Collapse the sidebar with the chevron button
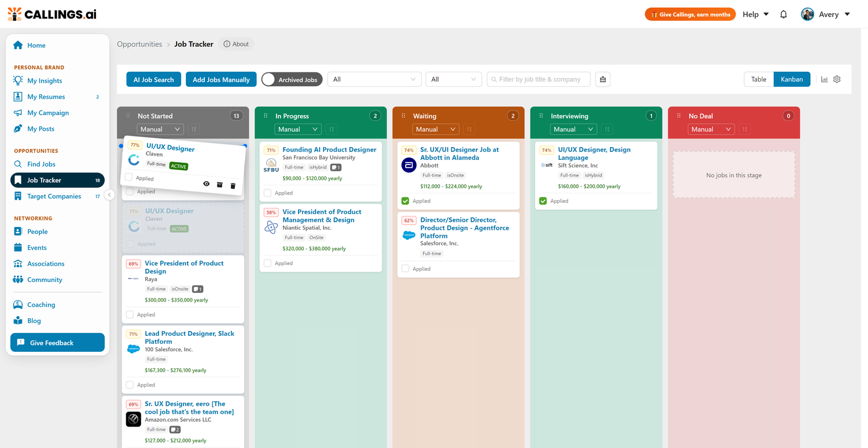The width and height of the screenshot is (868, 448). click(x=109, y=195)
